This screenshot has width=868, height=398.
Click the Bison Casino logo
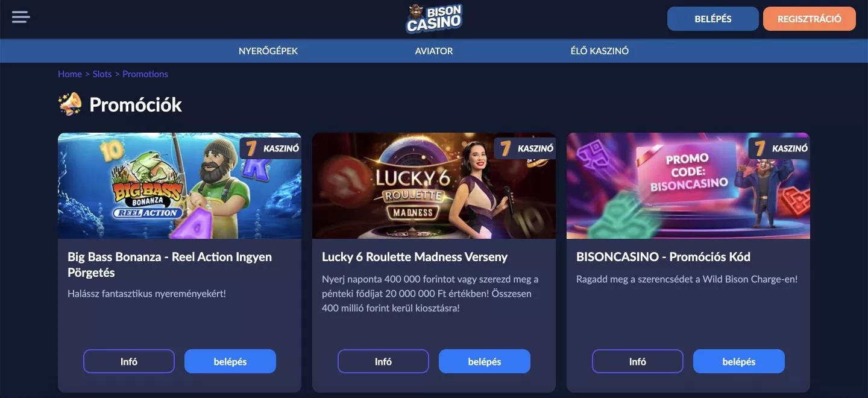(434, 19)
